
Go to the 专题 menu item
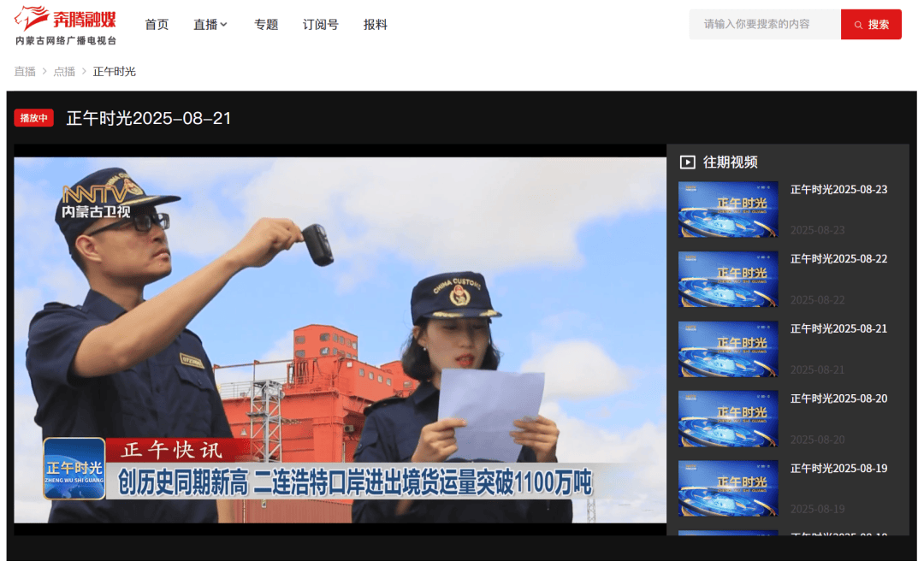click(266, 25)
